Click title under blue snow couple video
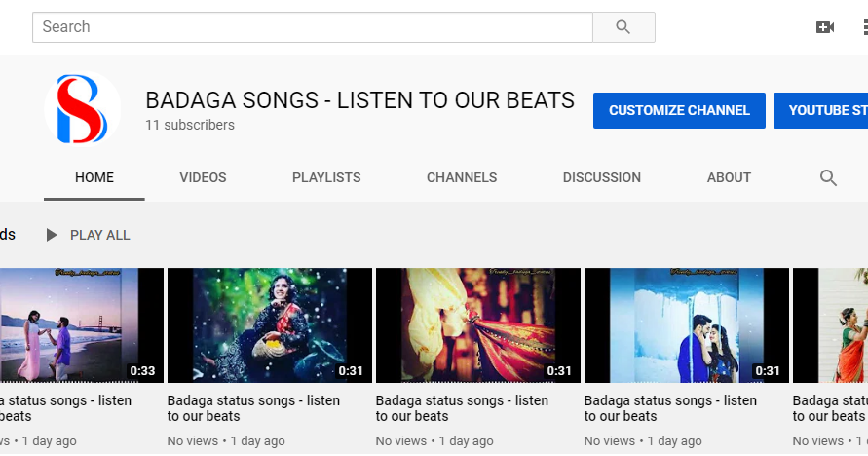This screenshot has height=456, width=868. coord(670,408)
